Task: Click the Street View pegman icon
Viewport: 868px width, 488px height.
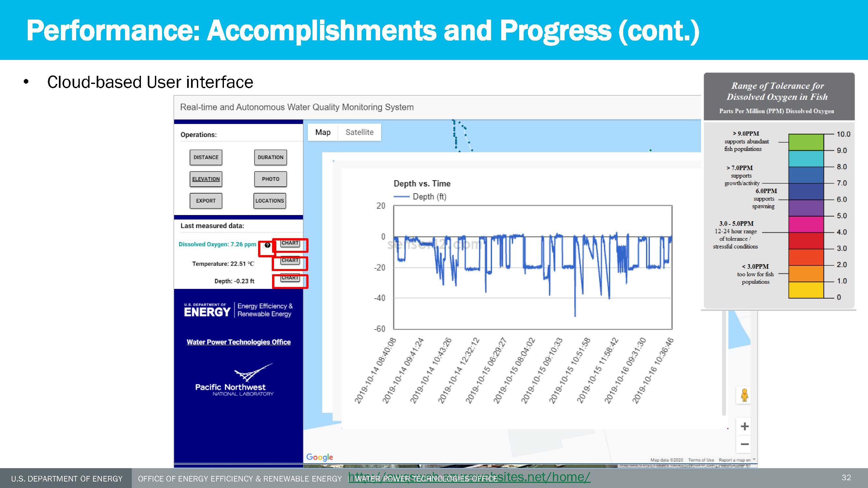Action: [x=744, y=395]
